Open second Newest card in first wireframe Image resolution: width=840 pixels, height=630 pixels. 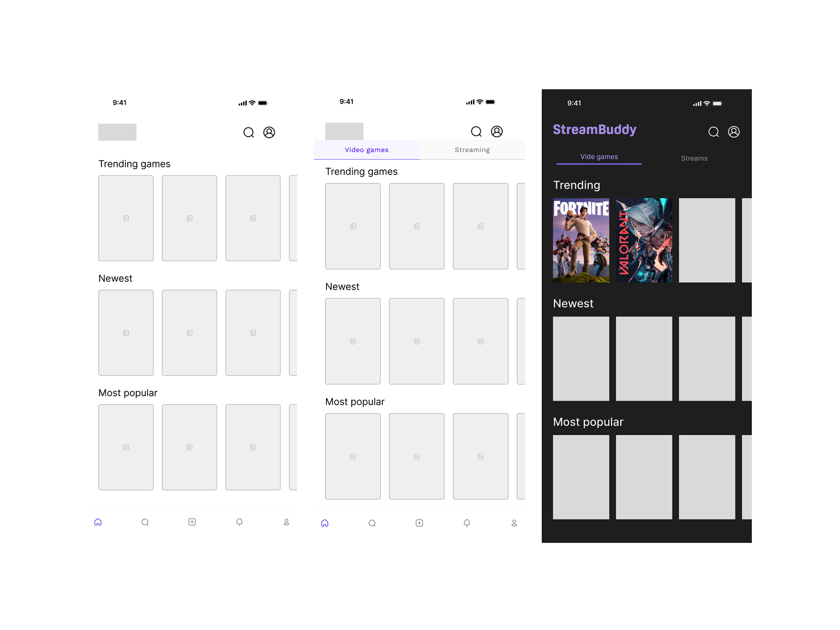tap(189, 333)
